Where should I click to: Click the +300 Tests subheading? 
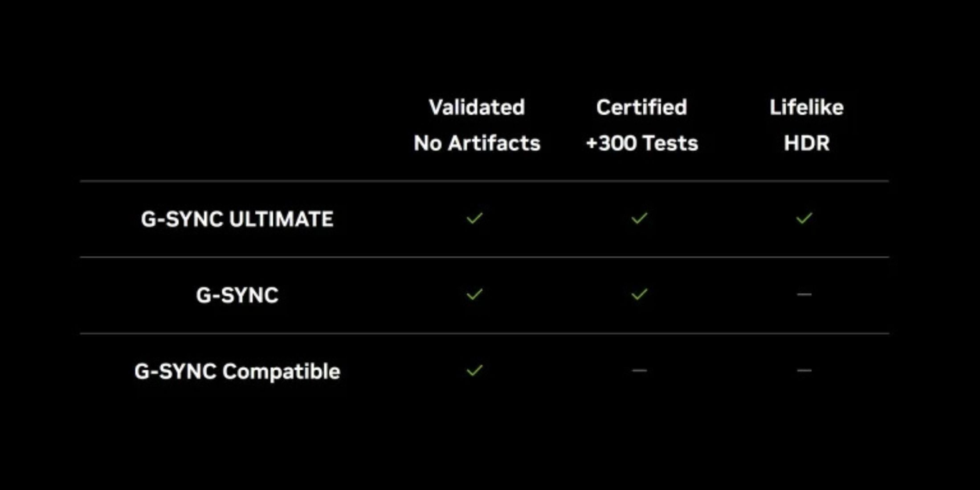pyautogui.click(x=641, y=143)
